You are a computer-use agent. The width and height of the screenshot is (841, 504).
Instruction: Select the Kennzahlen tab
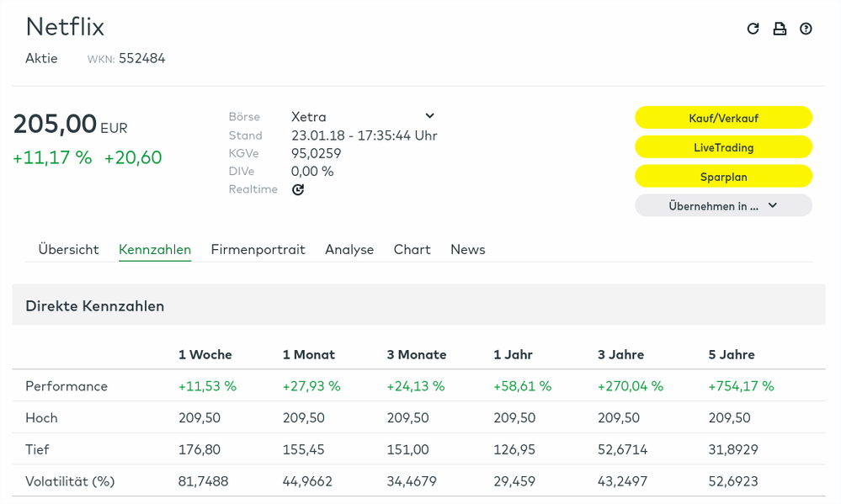pos(155,249)
